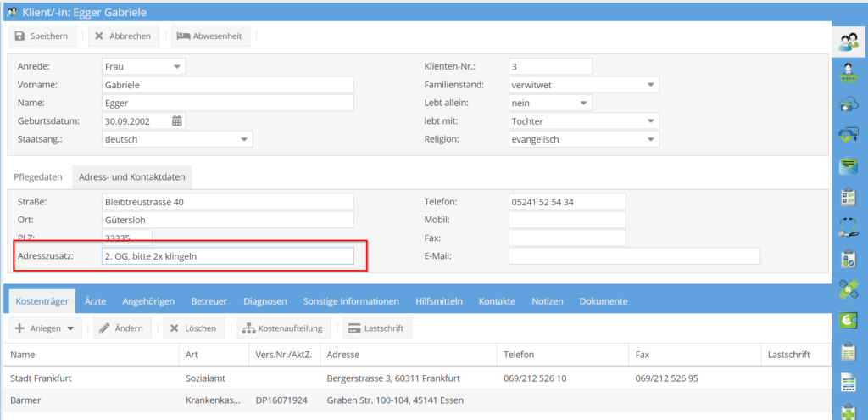Click the Adresszusatz input field
Screen dimensions: 868x420
(x=226, y=256)
